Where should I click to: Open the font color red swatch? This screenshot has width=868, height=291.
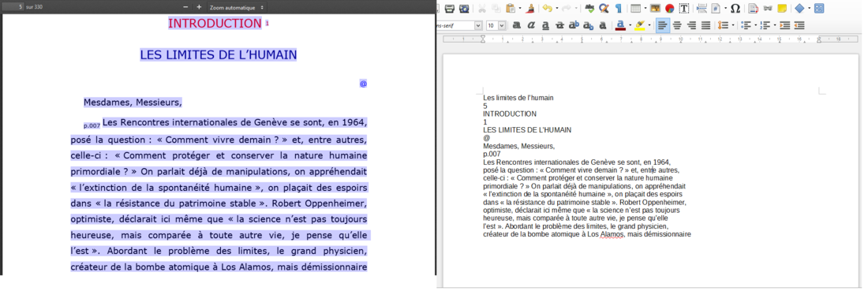pos(620,25)
